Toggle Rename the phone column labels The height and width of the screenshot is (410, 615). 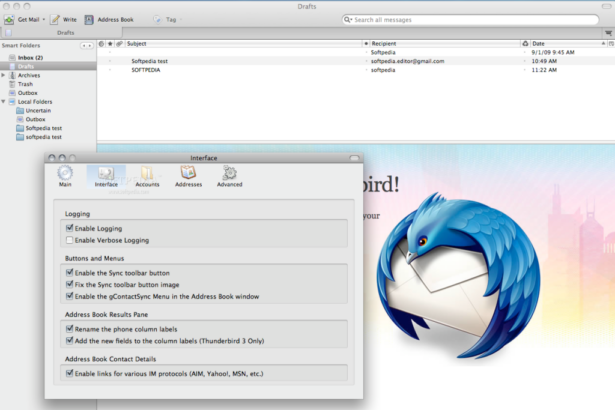[69, 328]
